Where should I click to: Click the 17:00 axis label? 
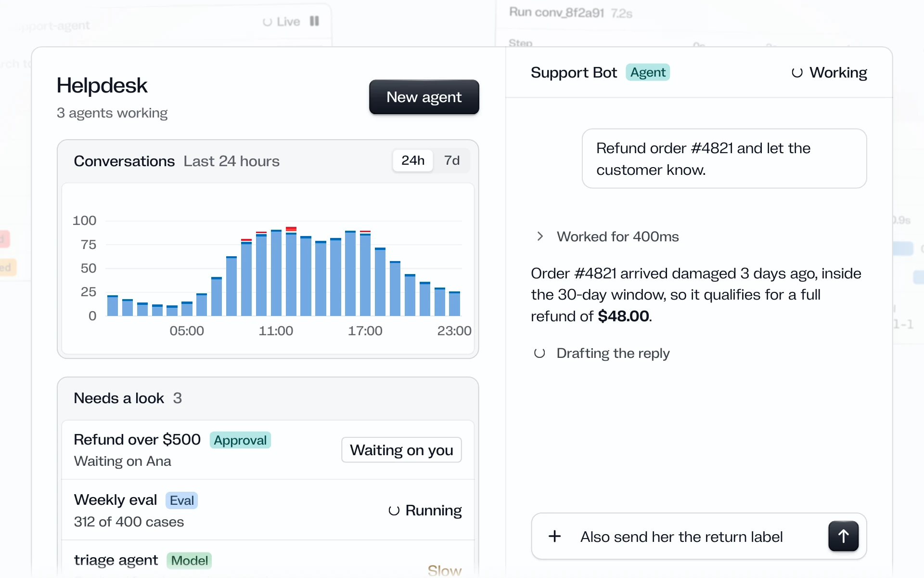(x=365, y=331)
